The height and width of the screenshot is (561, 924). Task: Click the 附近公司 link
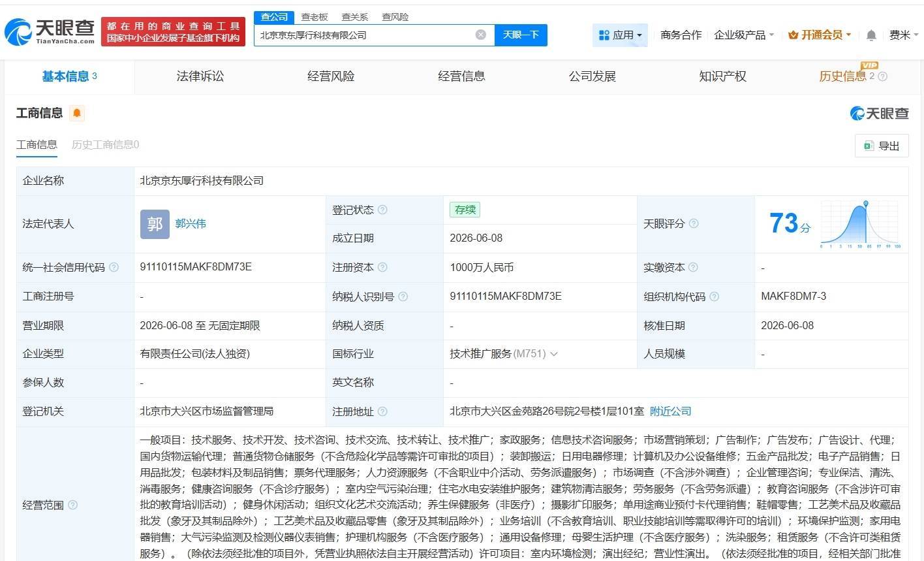tap(671, 411)
